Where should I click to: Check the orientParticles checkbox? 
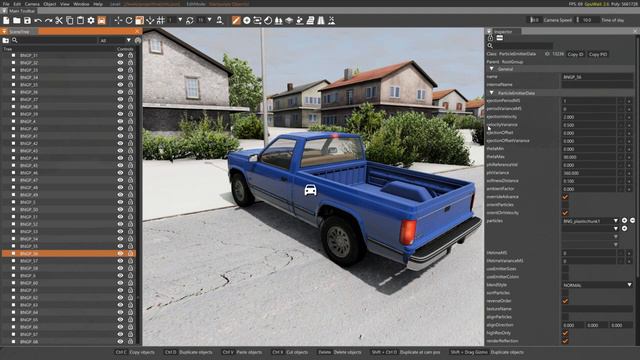[565, 205]
